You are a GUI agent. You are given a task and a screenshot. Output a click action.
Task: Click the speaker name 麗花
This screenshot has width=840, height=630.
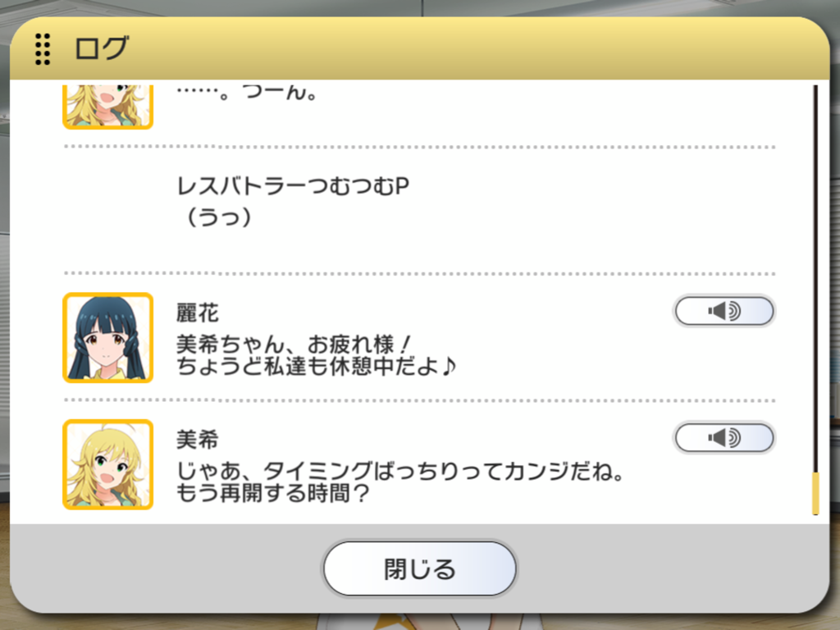point(198,313)
